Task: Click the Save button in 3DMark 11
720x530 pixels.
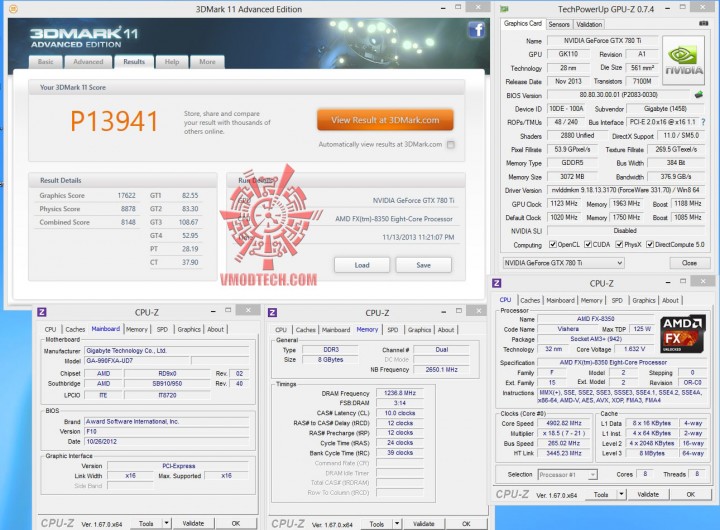Action: coord(423,265)
